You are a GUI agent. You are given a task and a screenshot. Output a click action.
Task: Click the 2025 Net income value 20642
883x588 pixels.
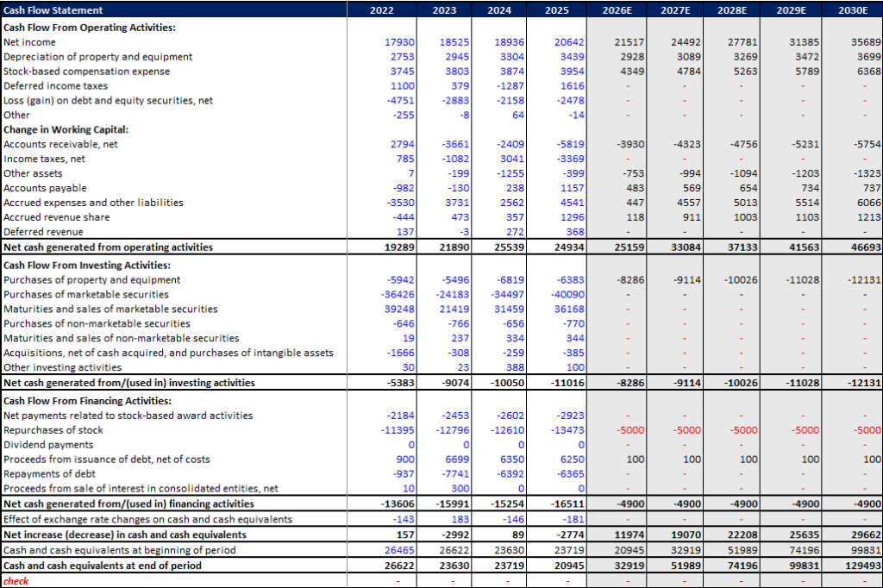(x=572, y=41)
